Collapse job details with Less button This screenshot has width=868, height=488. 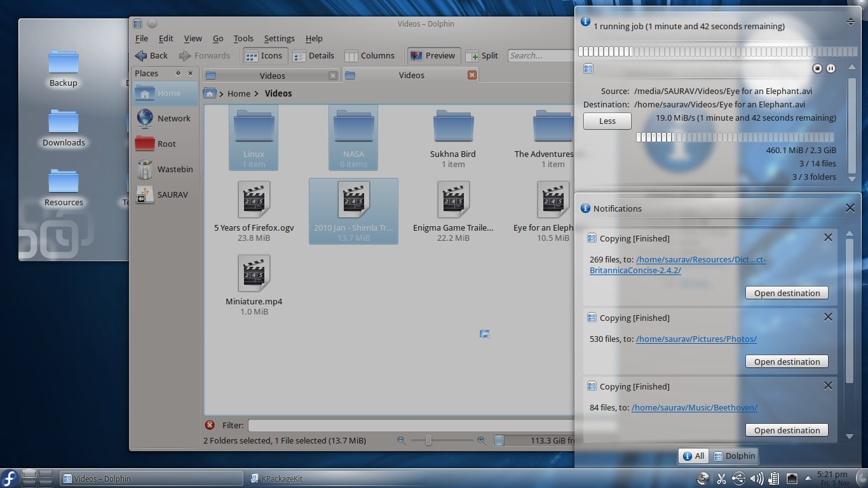point(607,121)
